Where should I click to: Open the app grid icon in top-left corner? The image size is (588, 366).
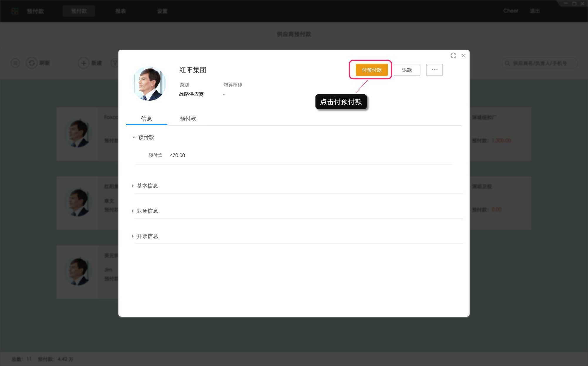pyautogui.click(x=14, y=11)
